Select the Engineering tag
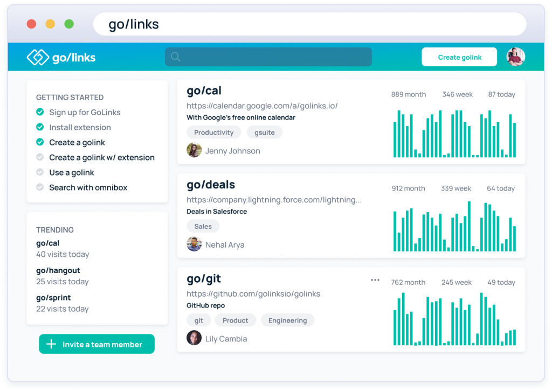552x392 pixels. click(288, 320)
